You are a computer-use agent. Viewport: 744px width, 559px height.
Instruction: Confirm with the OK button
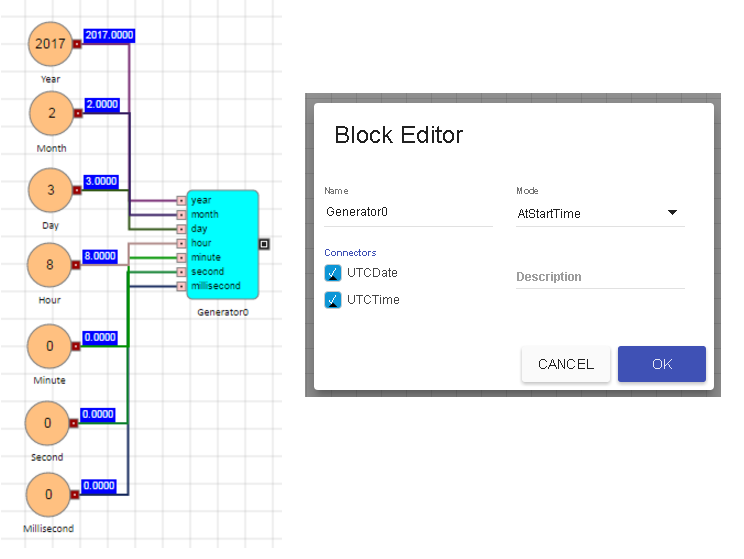pos(661,364)
